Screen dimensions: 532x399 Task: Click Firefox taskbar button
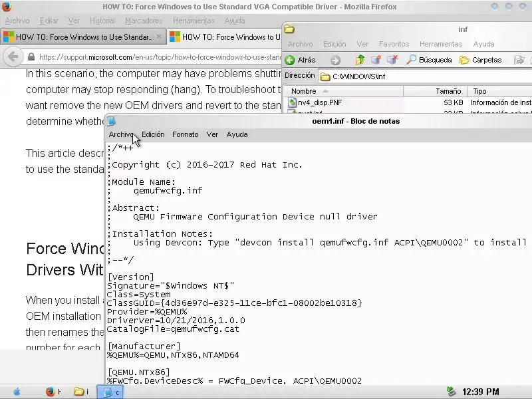[53, 392]
